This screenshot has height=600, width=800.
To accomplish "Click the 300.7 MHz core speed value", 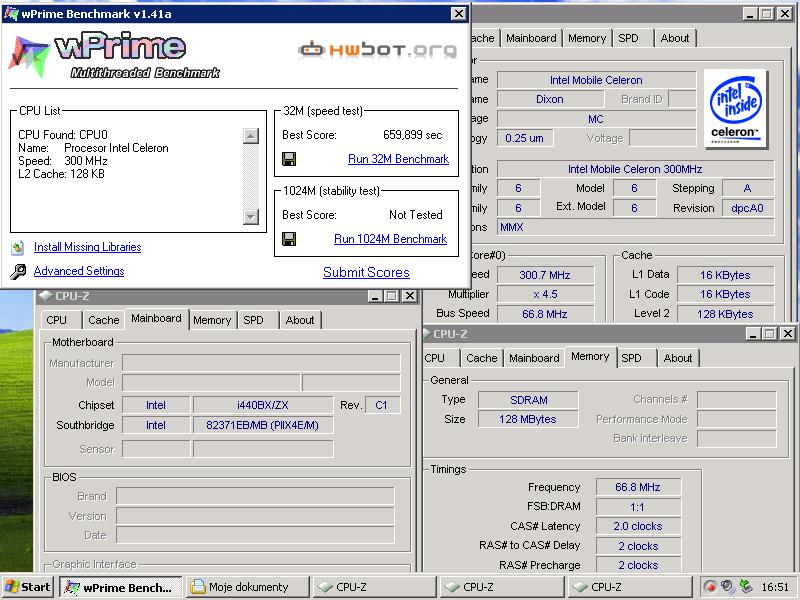I will click(x=545, y=275).
